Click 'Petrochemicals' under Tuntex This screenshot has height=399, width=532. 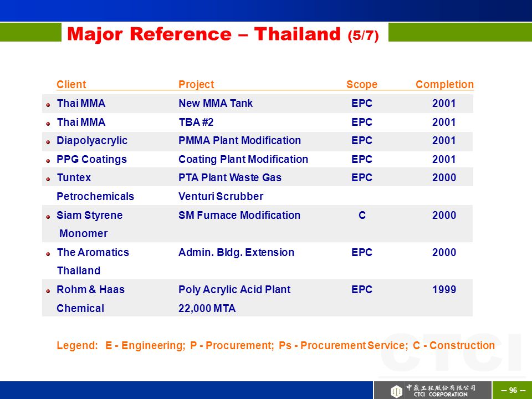point(95,196)
